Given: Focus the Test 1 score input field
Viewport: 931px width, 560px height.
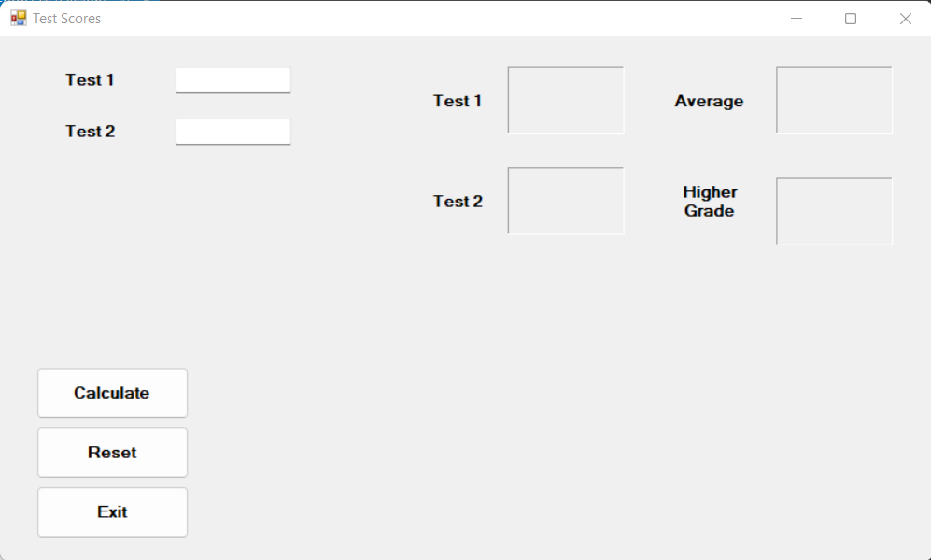Looking at the screenshot, I should click(x=233, y=80).
